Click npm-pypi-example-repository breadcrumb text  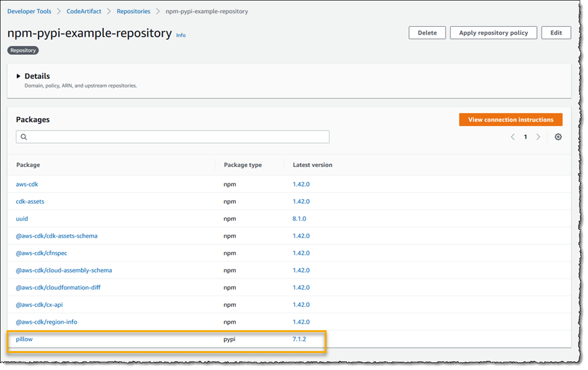click(x=206, y=11)
